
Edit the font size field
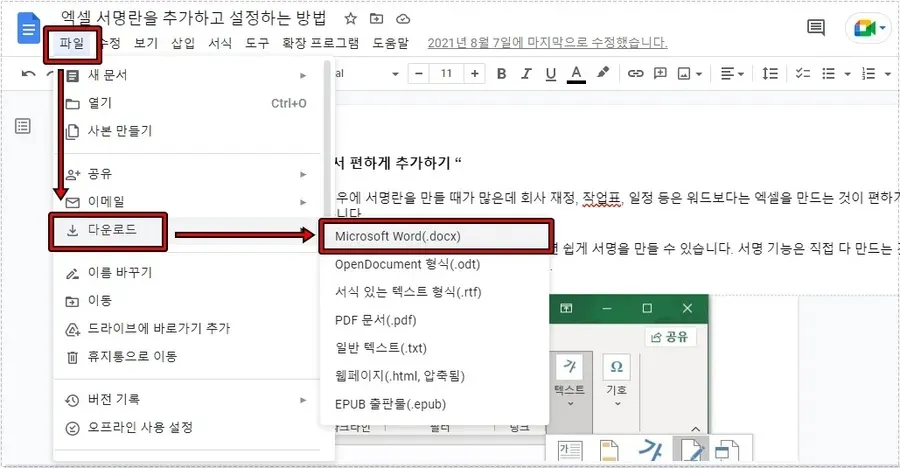[x=447, y=74]
